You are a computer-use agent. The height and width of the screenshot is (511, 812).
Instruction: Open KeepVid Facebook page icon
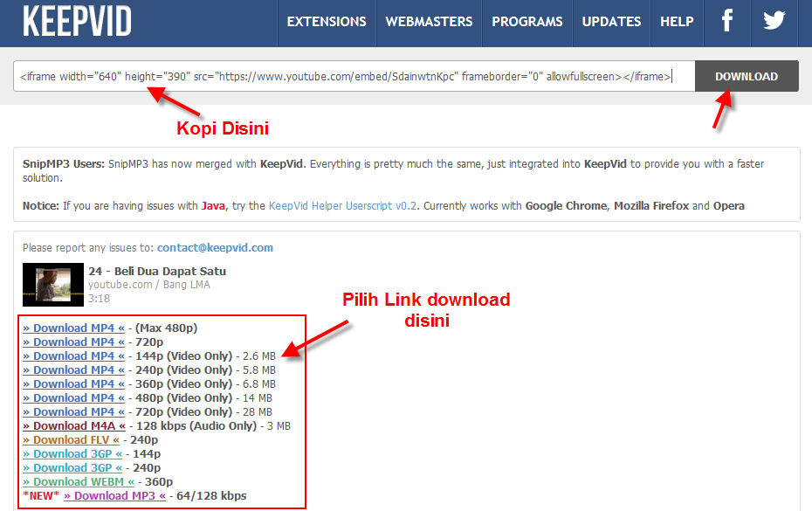727,21
